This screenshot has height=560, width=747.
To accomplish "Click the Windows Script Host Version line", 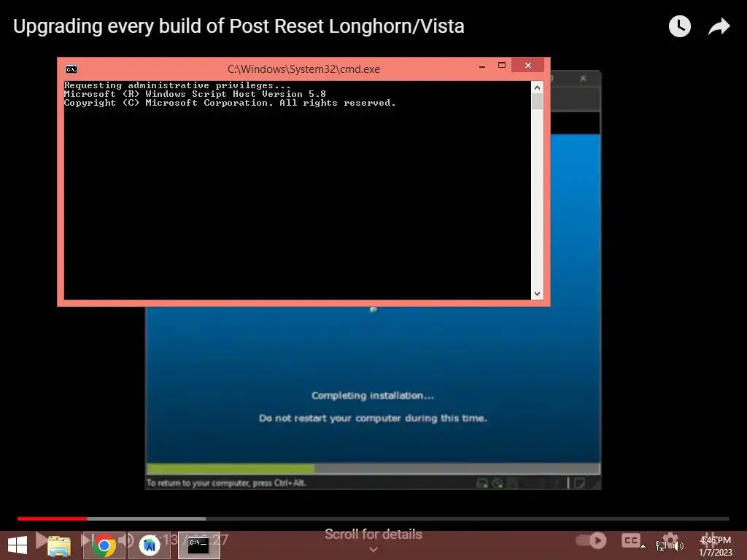I will pyautogui.click(x=195, y=94).
